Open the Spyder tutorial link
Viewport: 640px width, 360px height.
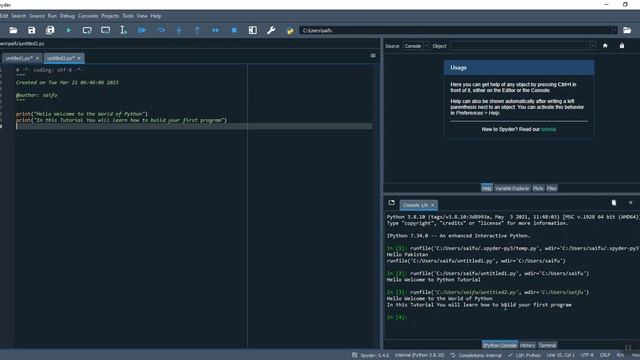[x=548, y=129]
